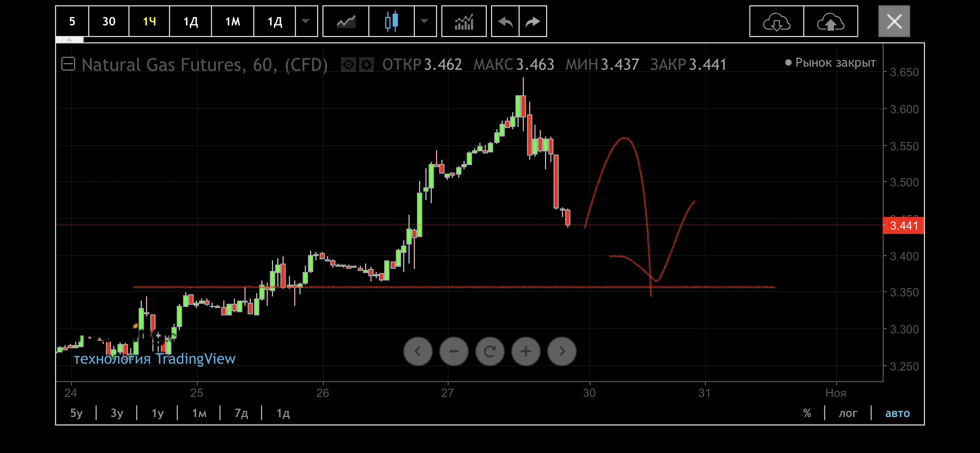This screenshot has width=980, height=453.
Task: Select the 30-minute timeframe button
Action: (x=109, y=21)
